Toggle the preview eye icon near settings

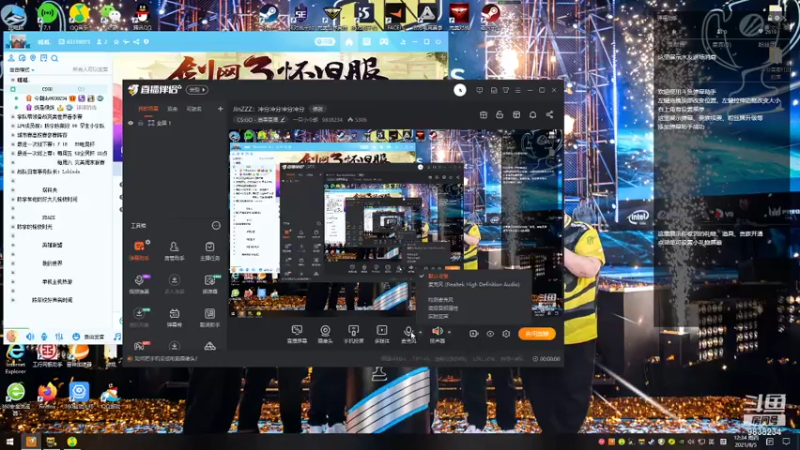pyautogui.click(x=490, y=334)
